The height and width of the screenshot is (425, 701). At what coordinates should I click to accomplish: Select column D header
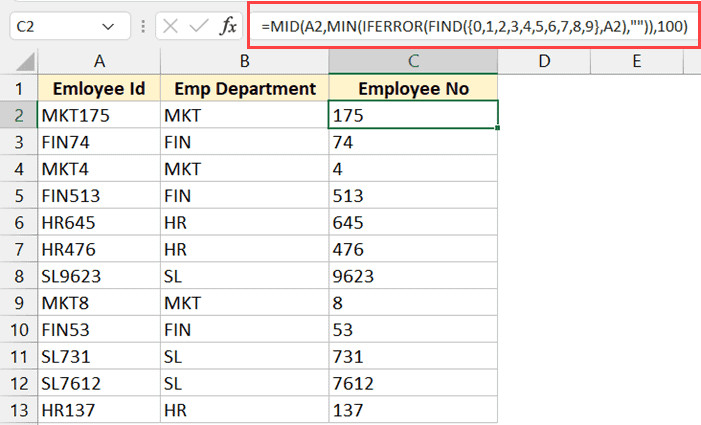pos(543,62)
